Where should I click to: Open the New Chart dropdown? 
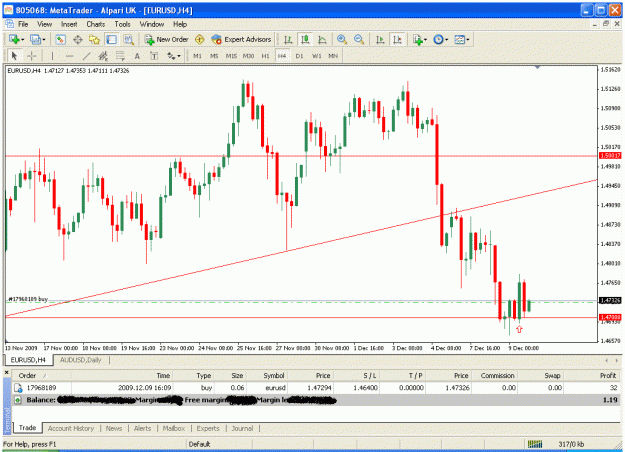(x=16, y=39)
